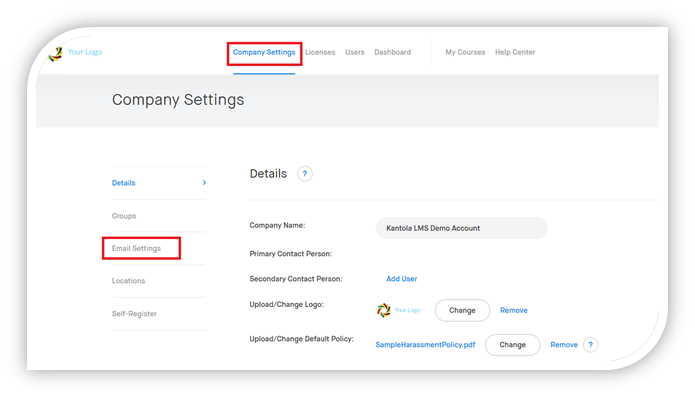
Task: Switch to the Licenses tab
Action: click(320, 52)
